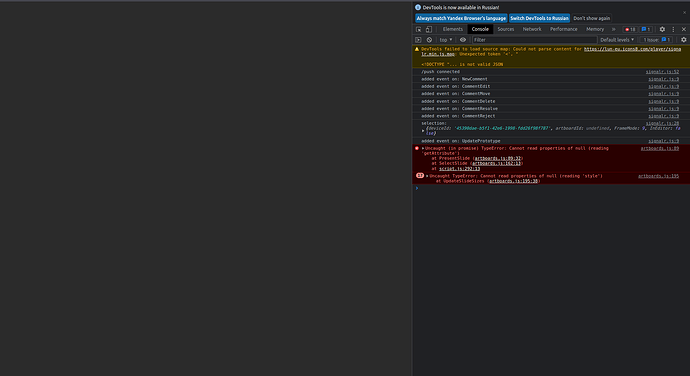Open signalr.js:28 link beside selection
The height and width of the screenshot is (376, 690).
click(x=662, y=123)
